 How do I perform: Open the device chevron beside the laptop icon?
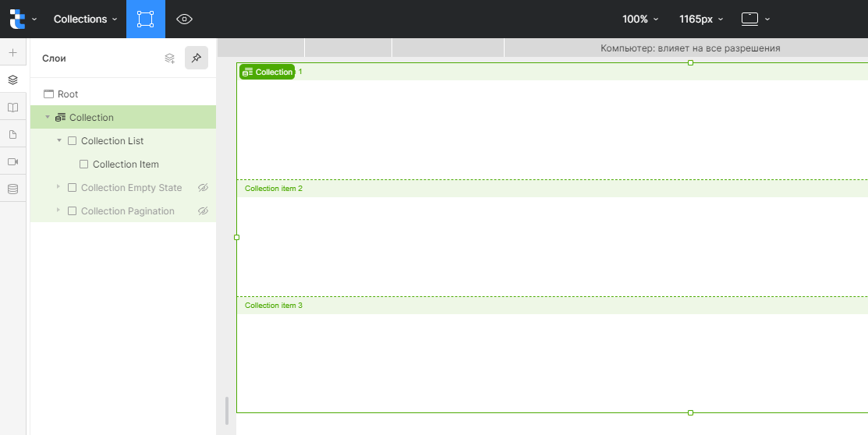click(767, 19)
